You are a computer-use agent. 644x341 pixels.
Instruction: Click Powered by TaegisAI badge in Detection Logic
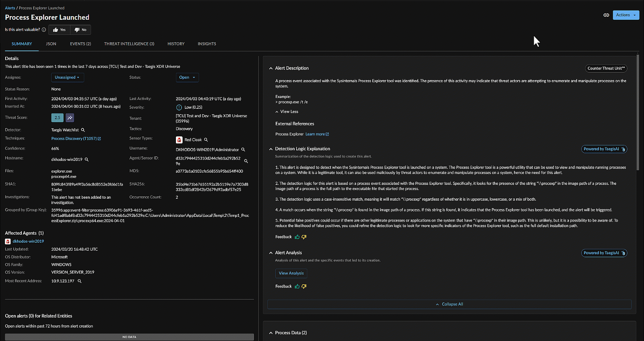604,149
